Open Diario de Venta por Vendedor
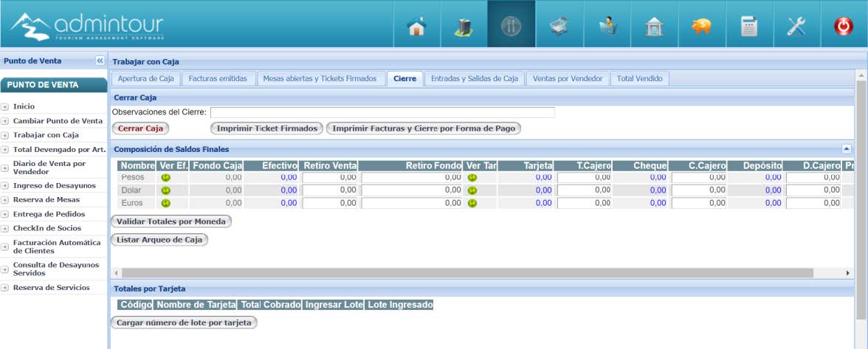The image size is (868, 349). (x=49, y=167)
